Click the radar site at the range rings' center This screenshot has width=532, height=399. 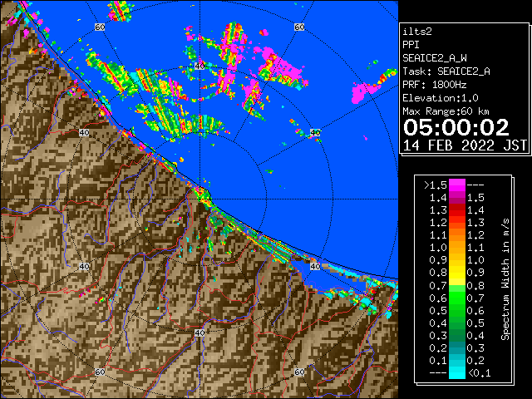coord(199,199)
